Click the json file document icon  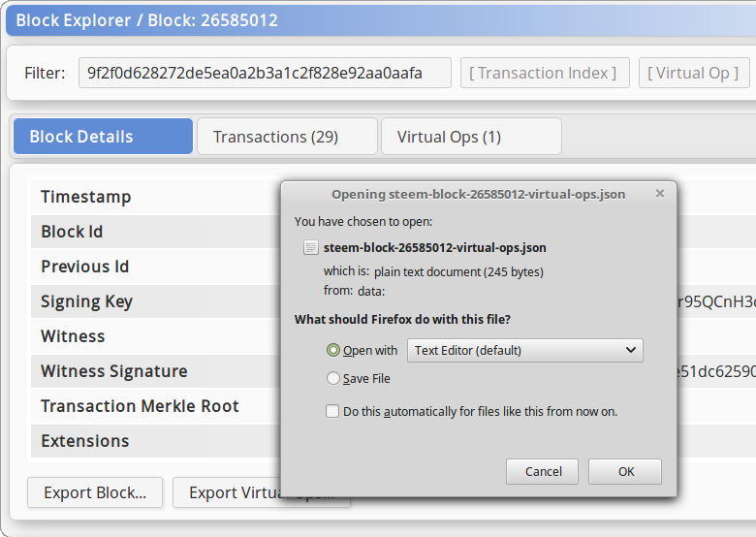(310, 247)
